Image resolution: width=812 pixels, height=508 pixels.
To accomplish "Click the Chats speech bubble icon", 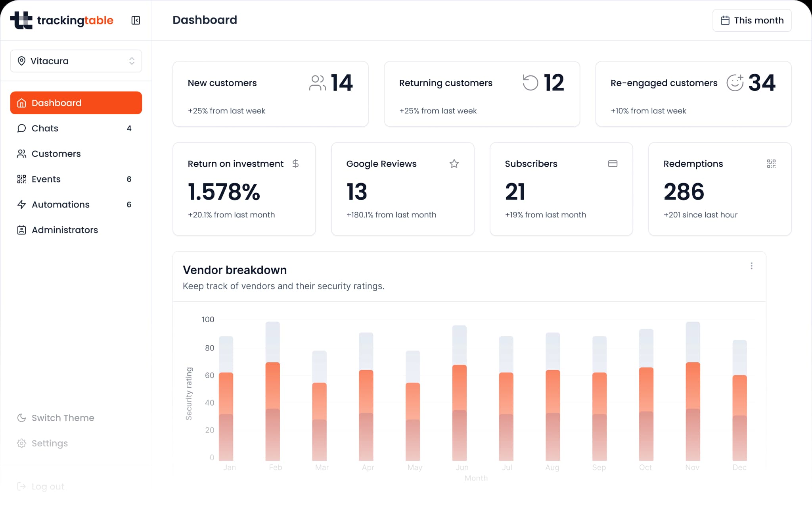I will [22, 128].
